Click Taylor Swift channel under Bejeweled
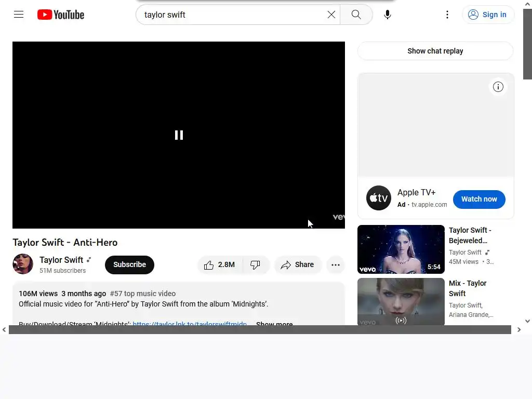532x399 pixels. point(465,252)
